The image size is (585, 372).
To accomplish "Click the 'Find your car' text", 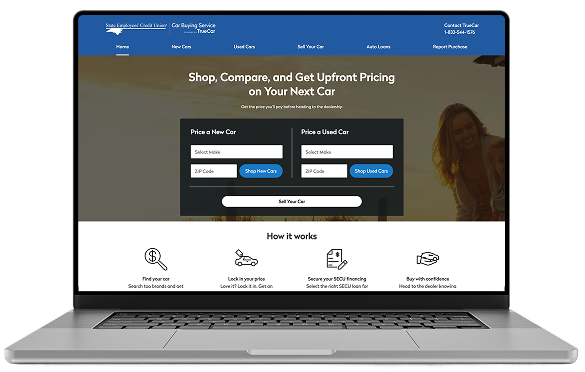I will [156, 279].
